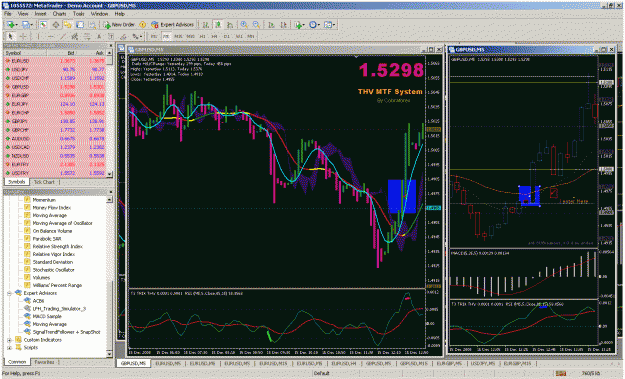Viewport: 625px width, 379px height.
Task: Open the New Chart toolbar icon
Action: pyautogui.click(x=11, y=25)
